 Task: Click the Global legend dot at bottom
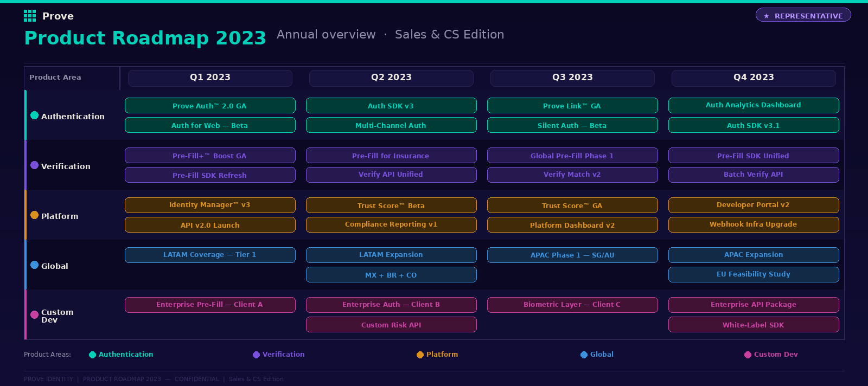(x=584, y=355)
